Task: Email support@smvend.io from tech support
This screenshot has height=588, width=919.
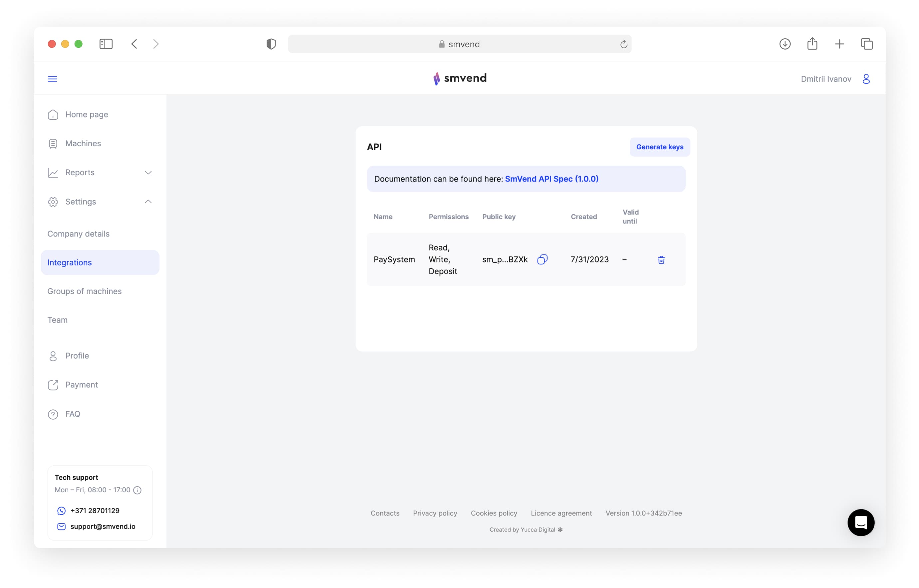Action: coord(103,526)
